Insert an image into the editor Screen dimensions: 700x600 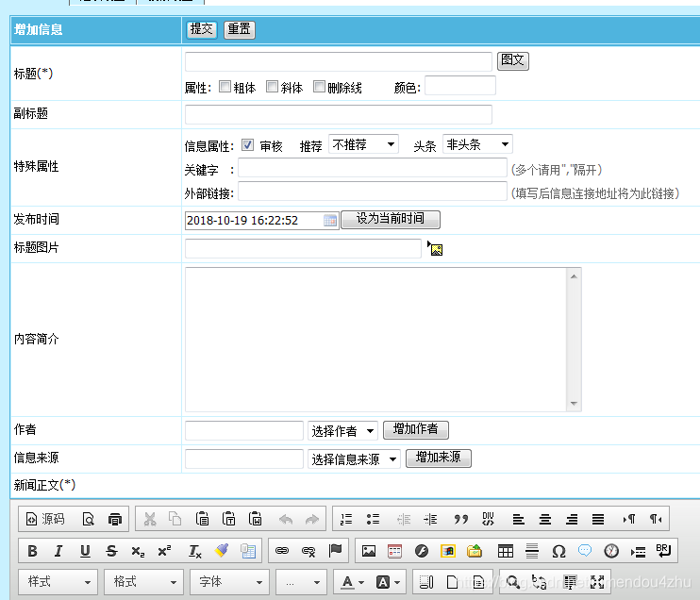[369, 551]
